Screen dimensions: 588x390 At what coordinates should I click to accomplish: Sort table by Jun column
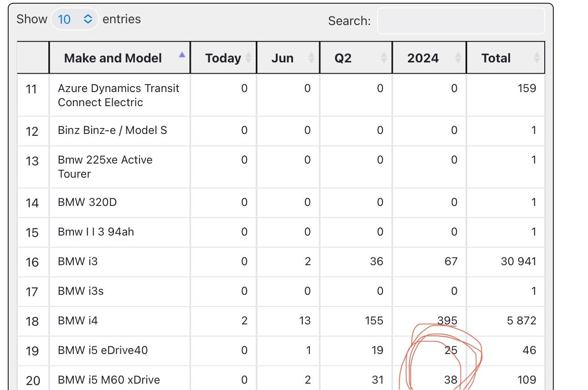288,58
